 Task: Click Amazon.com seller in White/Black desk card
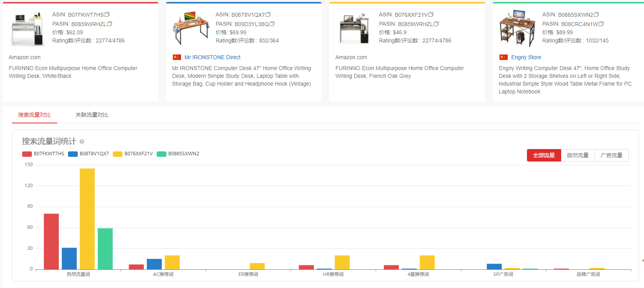(x=24, y=57)
